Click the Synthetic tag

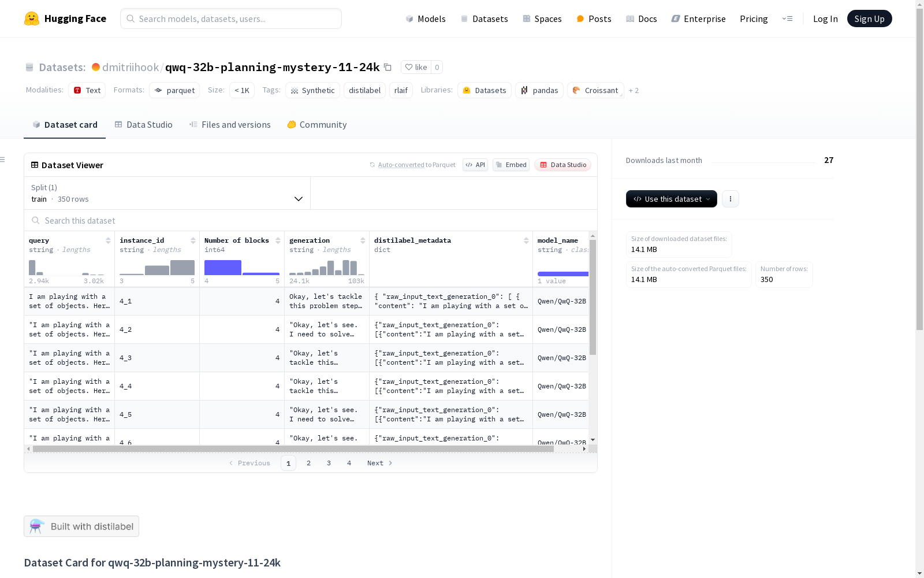tap(312, 90)
